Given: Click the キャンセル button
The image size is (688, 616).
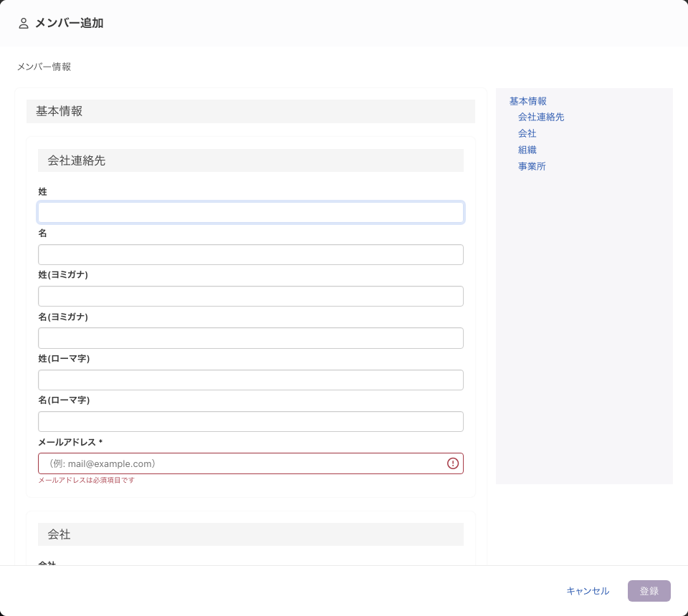Looking at the screenshot, I should pos(588,591).
